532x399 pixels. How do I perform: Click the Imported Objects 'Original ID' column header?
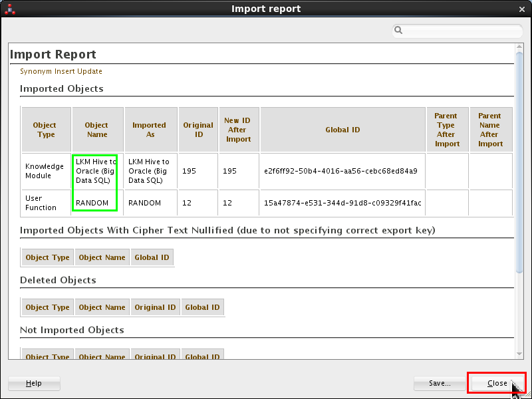click(198, 130)
